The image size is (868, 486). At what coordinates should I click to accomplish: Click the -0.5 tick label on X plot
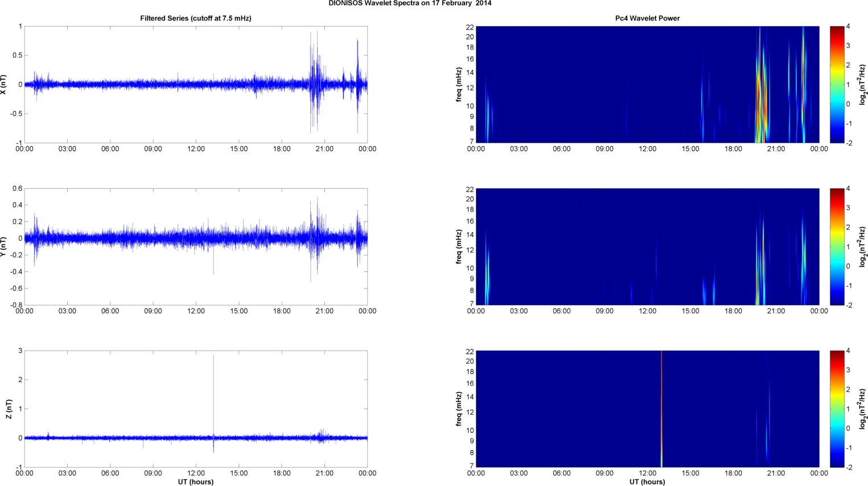(x=15, y=114)
